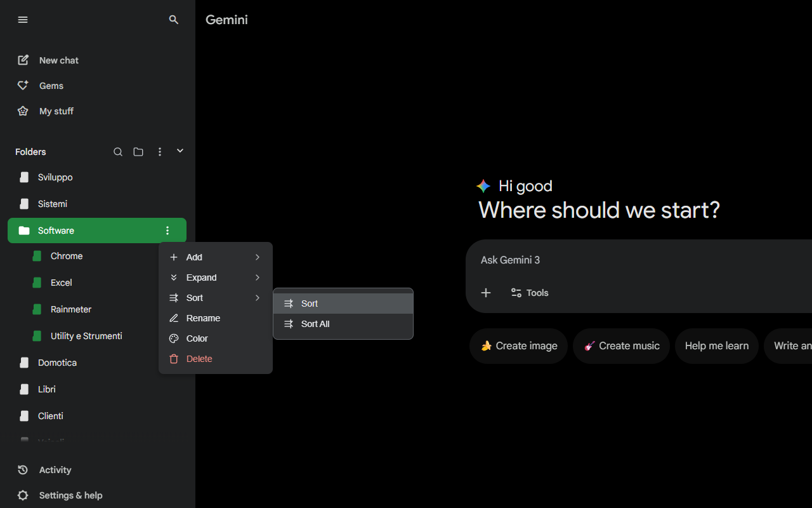Click the Libri folder icon
Image resolution: width=812 pixels, height=508 pixels.
pos(24,389)
